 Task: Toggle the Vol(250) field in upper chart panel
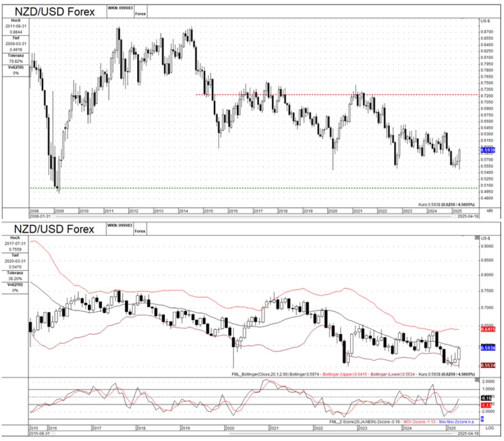[x=16, y=70]
